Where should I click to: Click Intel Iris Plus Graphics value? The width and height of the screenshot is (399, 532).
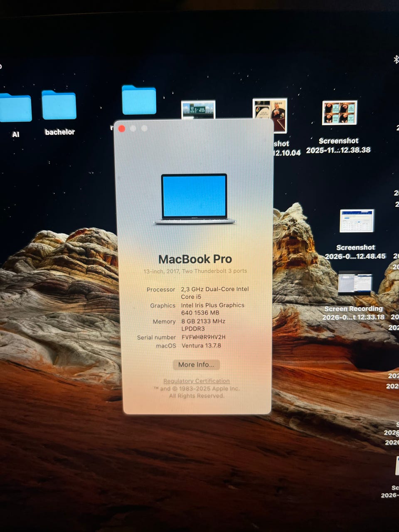click(x=213, y=309)
